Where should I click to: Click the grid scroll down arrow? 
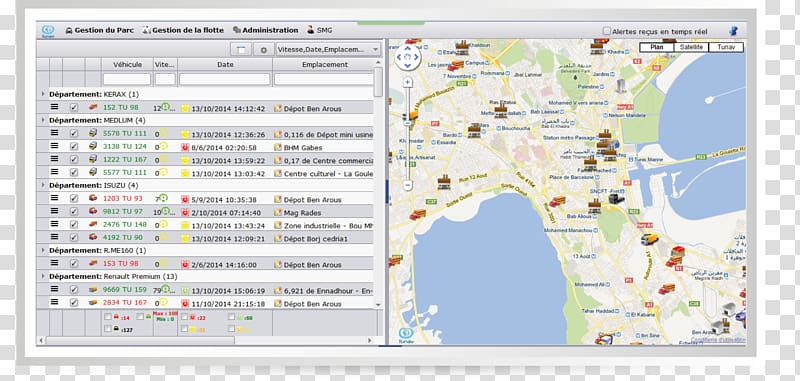[x=378, y=305]
